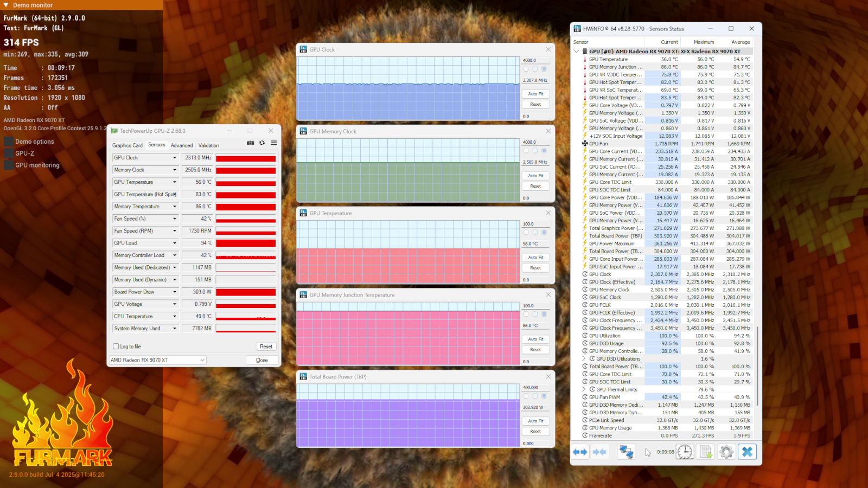Click the Reset button in GPU-Z
The width and height of the screenshot is (868, 488).
(x=266, y=346)
